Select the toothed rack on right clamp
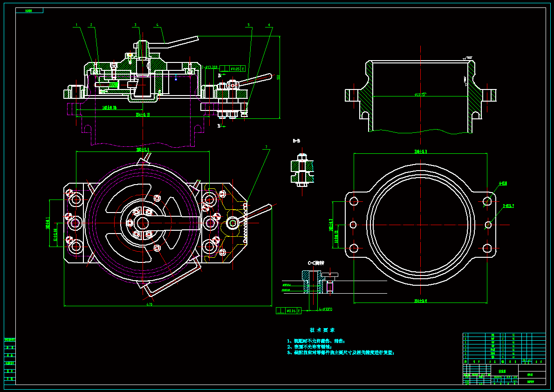This screenshot has width=554, height=392. pos(245,223)
